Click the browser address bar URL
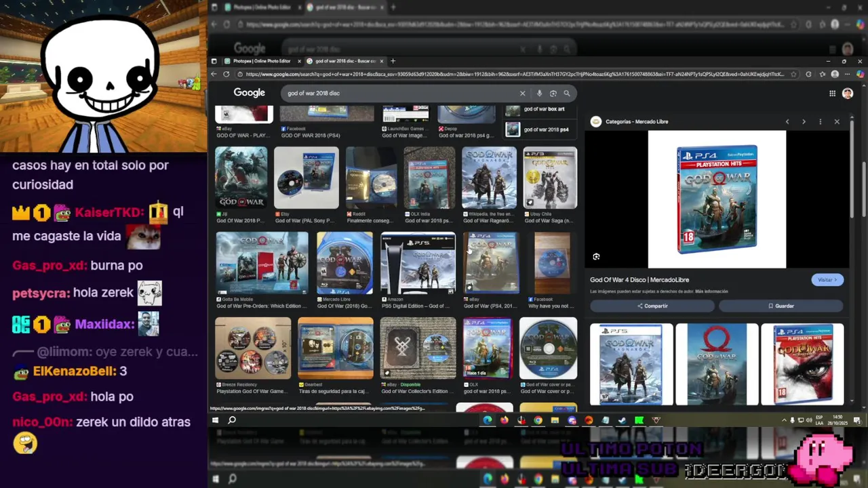The width and height of the screenshot is (868, 488). click(515, 74)
